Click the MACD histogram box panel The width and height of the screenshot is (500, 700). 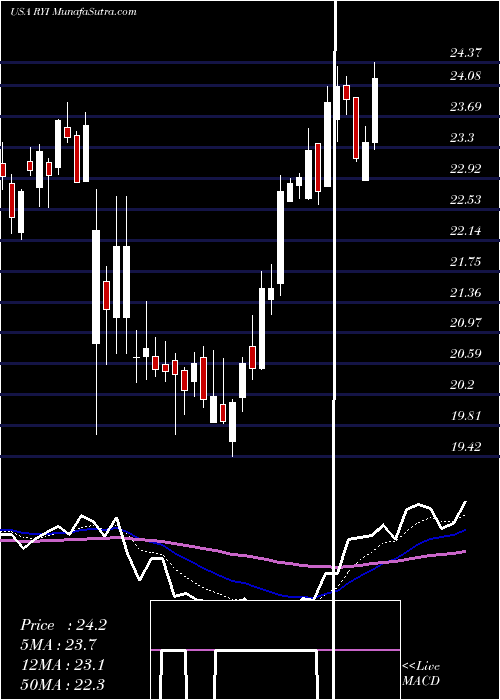coord(275,650)
